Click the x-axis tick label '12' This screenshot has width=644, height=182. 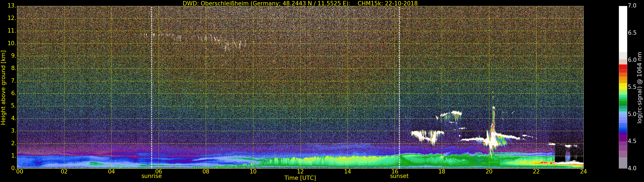300,172
